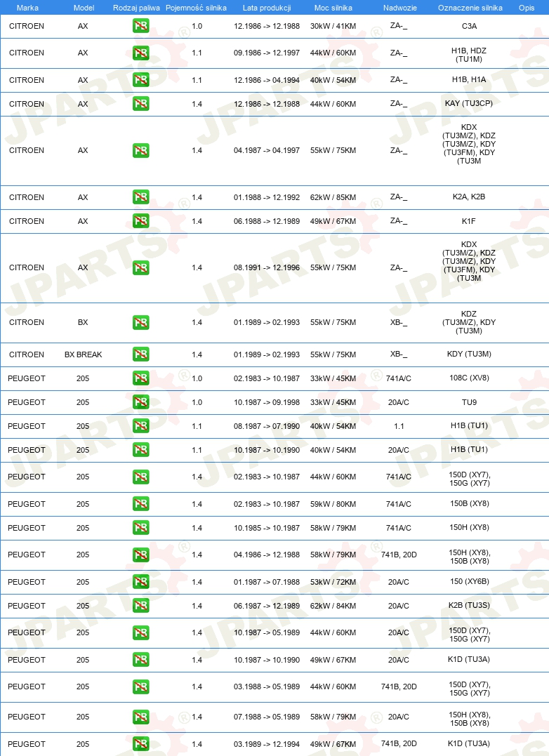Image resolution: width=549 pixels, height=756 pixels.
Task: Click the Opis column header
Action: (x=527, y=8)
